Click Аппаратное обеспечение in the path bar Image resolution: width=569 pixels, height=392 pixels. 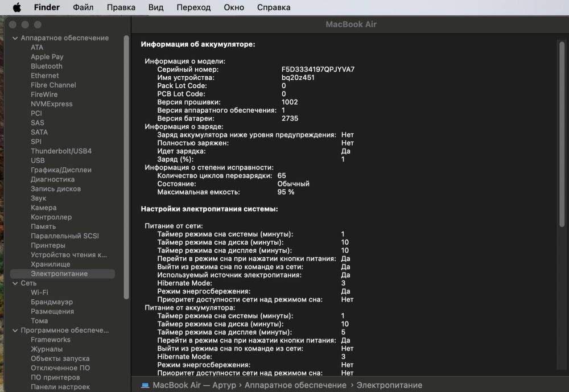(x=295, y=385)
